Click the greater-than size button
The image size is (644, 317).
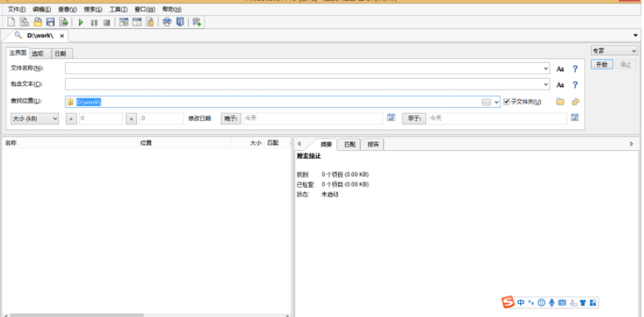tap(71, 119)
